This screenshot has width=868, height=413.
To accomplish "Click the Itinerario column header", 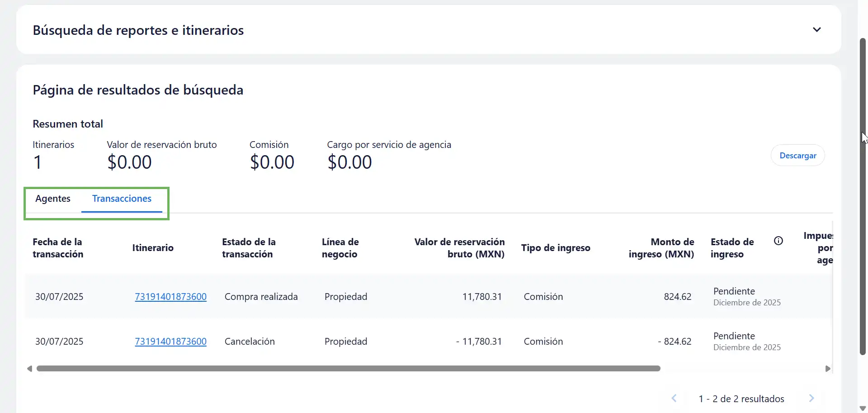I will coord(153,248).
